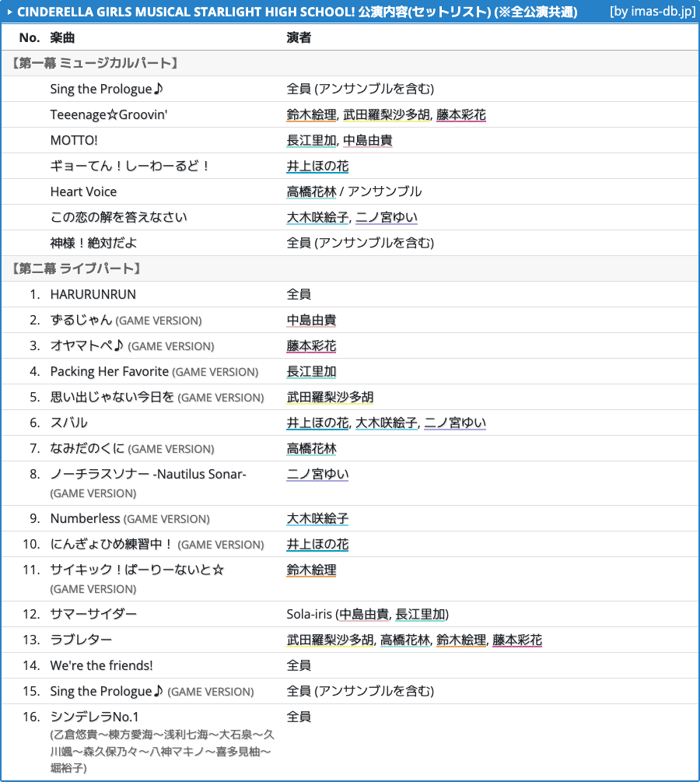Open 長江里加 performer of Packing Her Favorite
This screenshot has width=700, height=782.
pos(311,372)
